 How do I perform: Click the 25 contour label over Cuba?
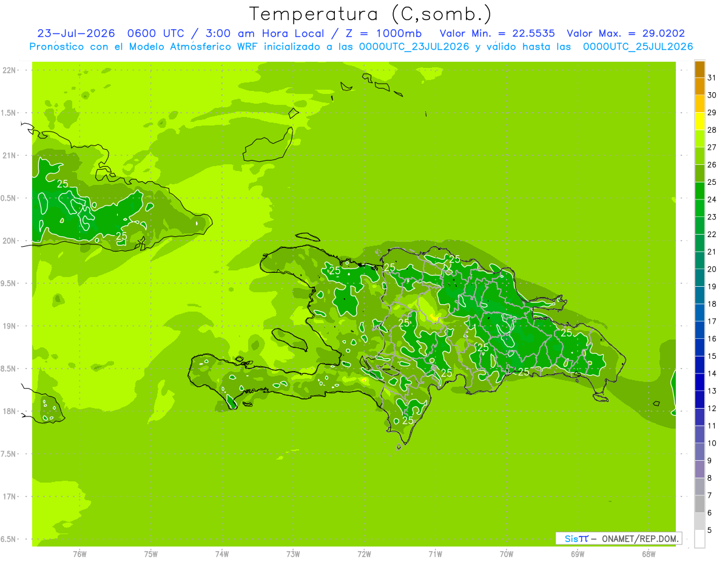[x=62, y=184]
